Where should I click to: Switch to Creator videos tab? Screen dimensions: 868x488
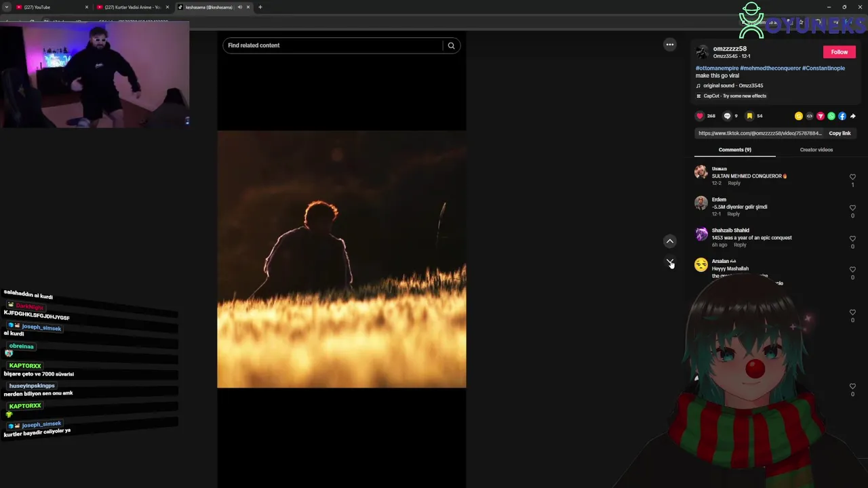tap(816, 150)
